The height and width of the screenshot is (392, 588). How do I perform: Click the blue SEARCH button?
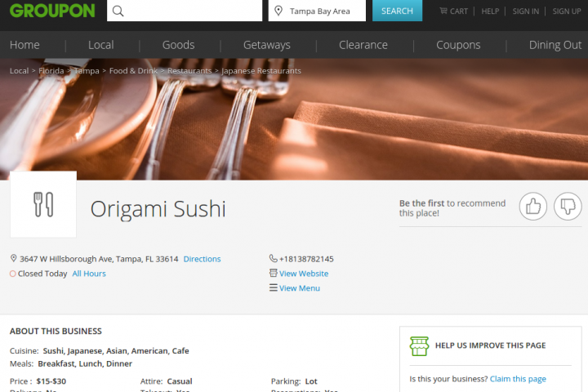click(397, 11)
